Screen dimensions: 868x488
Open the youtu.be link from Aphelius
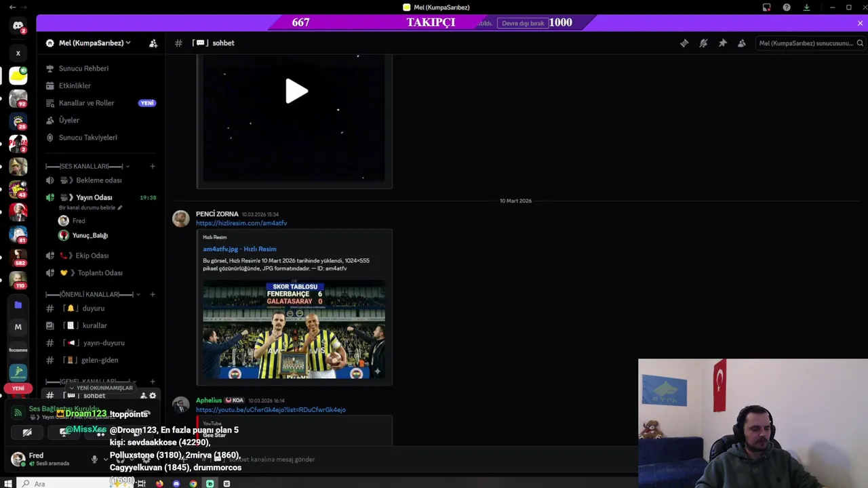pos(271,409)
